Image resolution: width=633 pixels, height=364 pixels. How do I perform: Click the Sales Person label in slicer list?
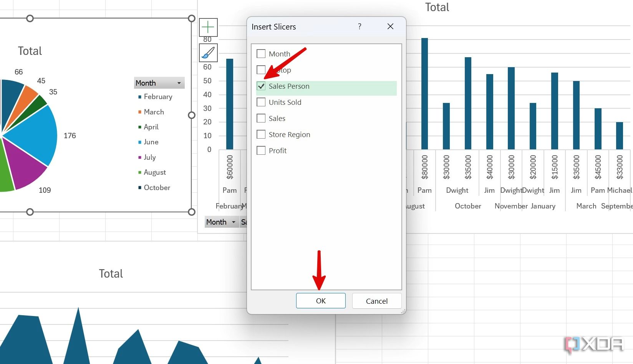pyautogui.click(x=289, y=86)
